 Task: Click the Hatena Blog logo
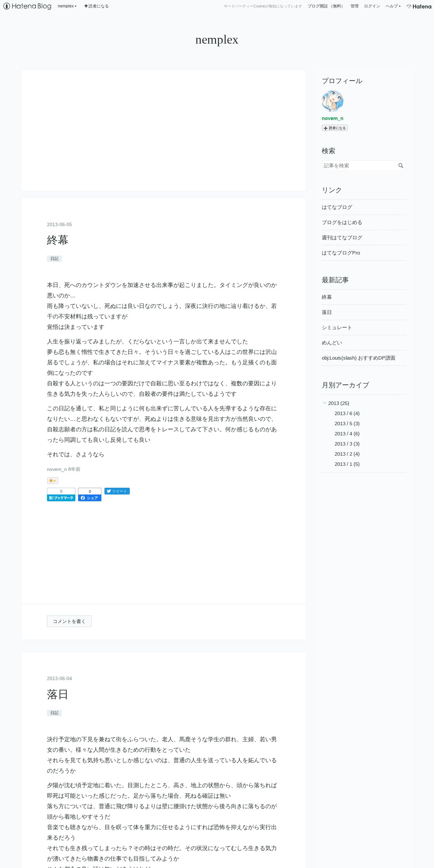point(27,6)
